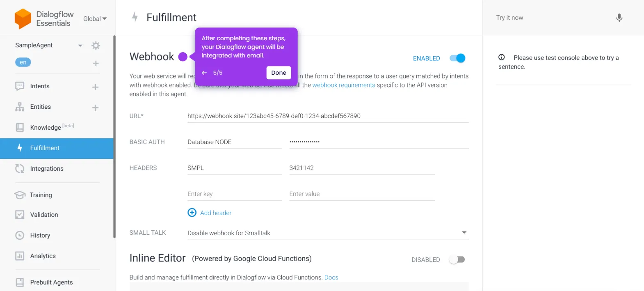Viewport: 644px width, 291px height.
Task: Add a new language with plus icon
Action: pos(96,63)
